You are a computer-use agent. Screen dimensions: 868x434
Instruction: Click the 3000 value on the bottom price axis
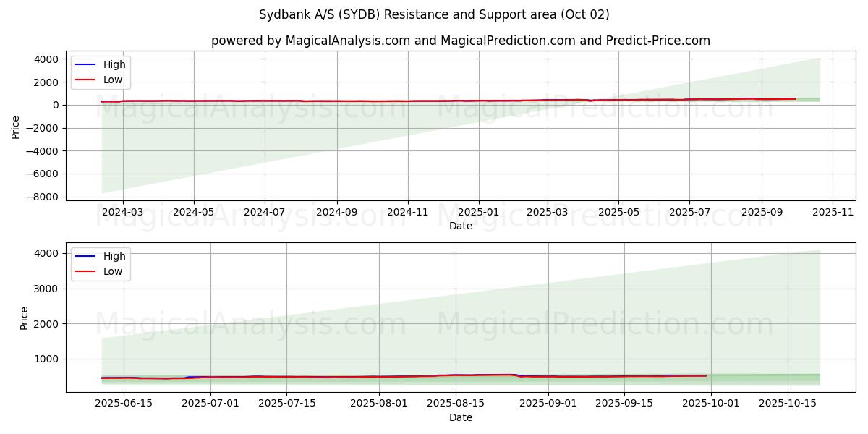click(48, 289)
